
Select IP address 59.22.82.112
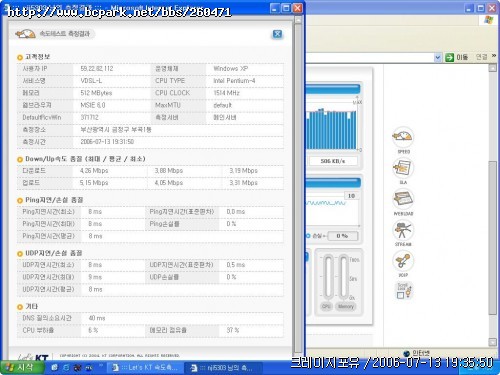[x=97, y=69]
